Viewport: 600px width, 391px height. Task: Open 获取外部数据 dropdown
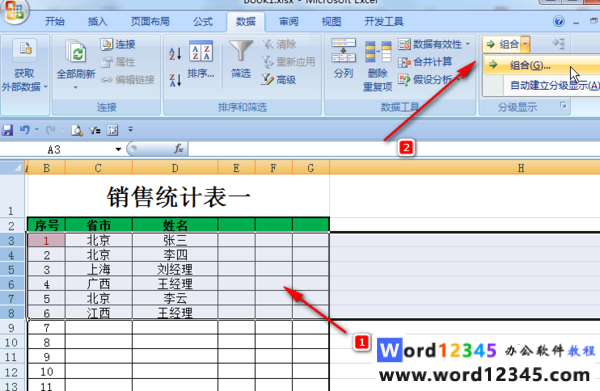coord(24,65)
